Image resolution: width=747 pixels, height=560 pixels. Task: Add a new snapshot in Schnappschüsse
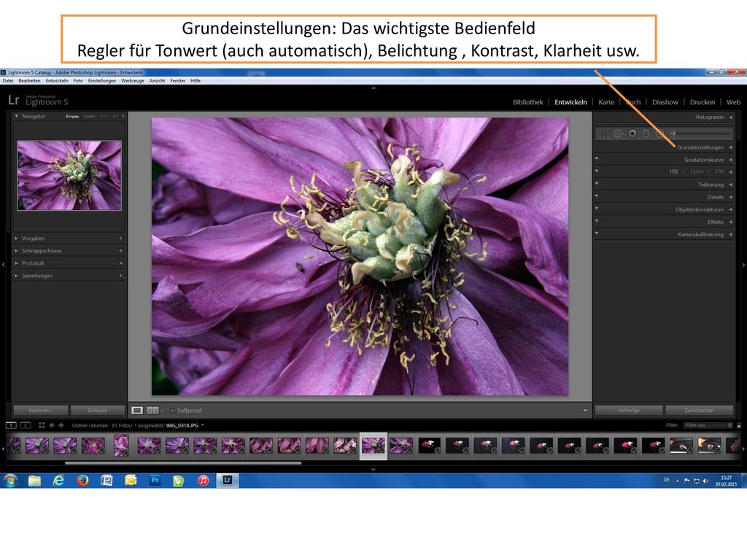click(x=120, y=251)
